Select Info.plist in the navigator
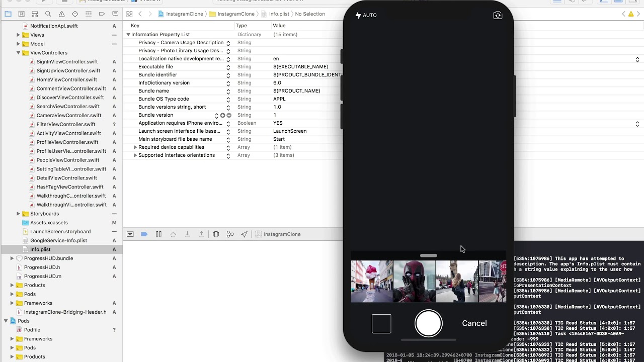Screen dimensions: 644x362 [x=40, y=249]
